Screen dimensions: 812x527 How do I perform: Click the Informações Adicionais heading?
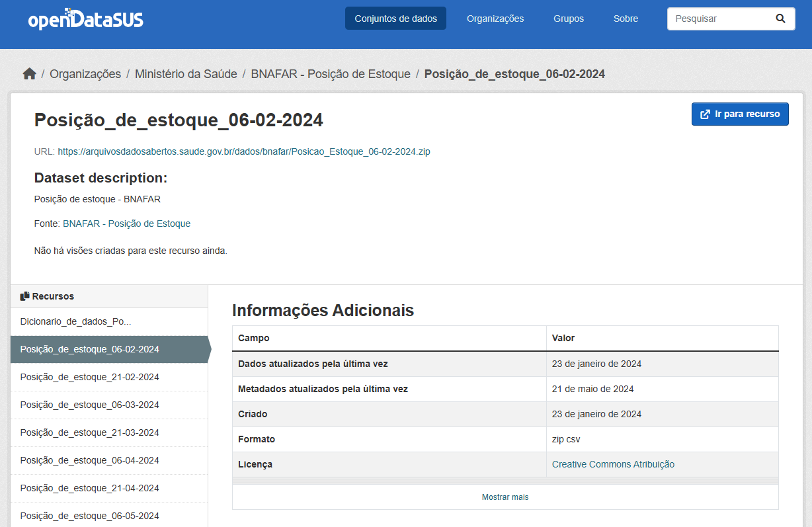[323, 310]
